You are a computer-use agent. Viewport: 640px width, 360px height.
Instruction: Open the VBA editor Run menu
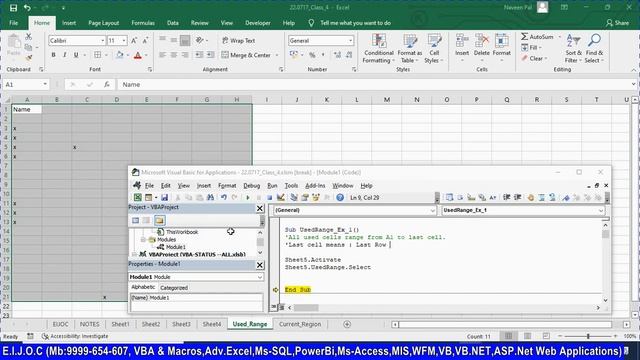272,185
